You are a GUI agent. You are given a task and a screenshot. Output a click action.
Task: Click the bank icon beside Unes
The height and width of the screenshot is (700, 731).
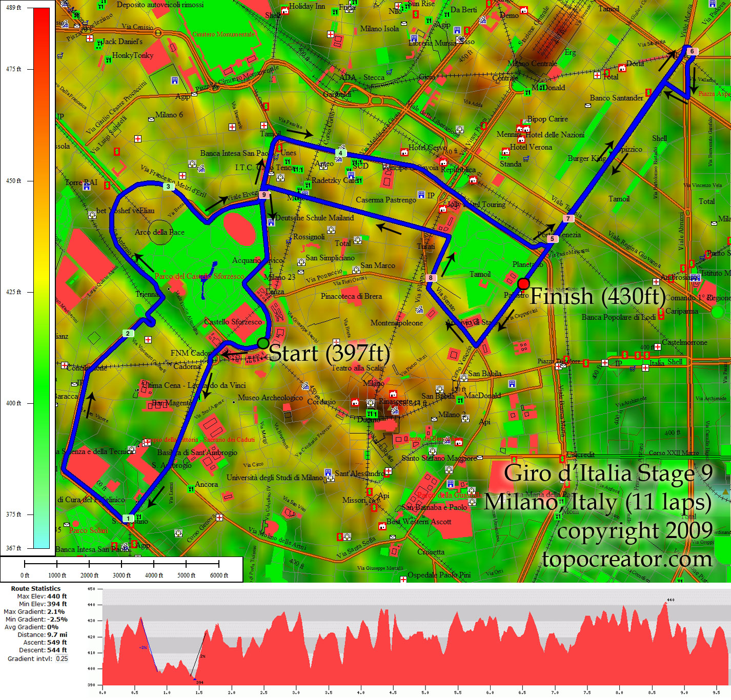[279, 148]
